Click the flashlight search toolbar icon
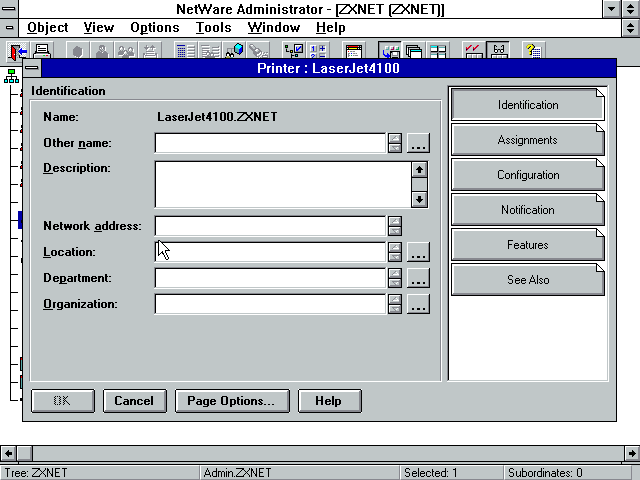640x480 pixels. [258, 51]
